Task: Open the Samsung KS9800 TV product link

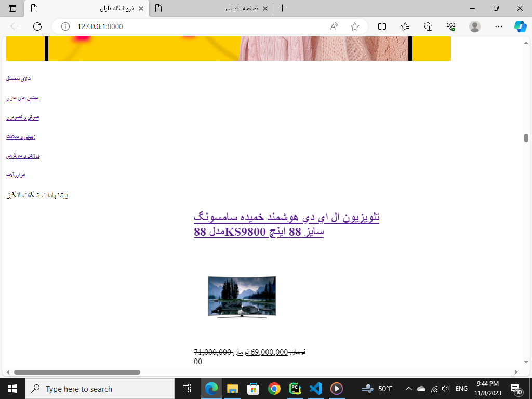Action: tap(286, 224)
